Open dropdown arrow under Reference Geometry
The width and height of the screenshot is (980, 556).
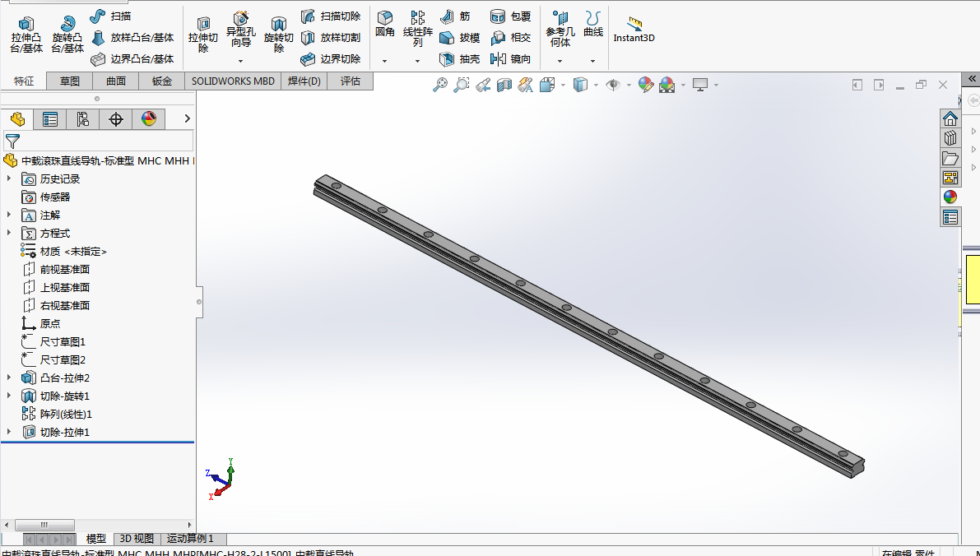pyautogui.click(x=560, y=61)
